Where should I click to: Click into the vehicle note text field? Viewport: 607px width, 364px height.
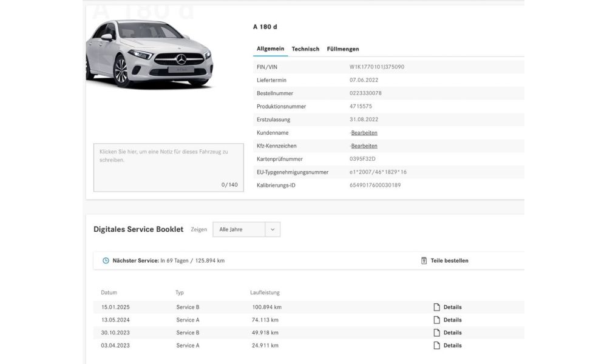(x=168, y=167)
